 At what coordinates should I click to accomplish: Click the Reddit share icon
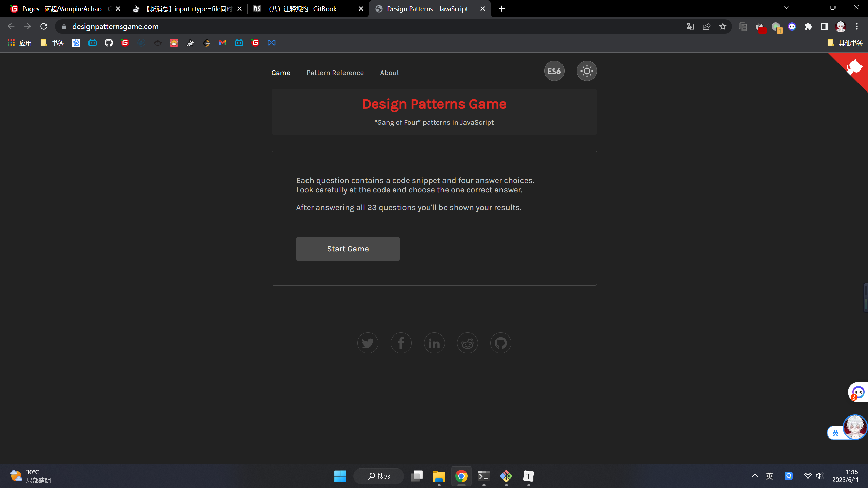467,343
